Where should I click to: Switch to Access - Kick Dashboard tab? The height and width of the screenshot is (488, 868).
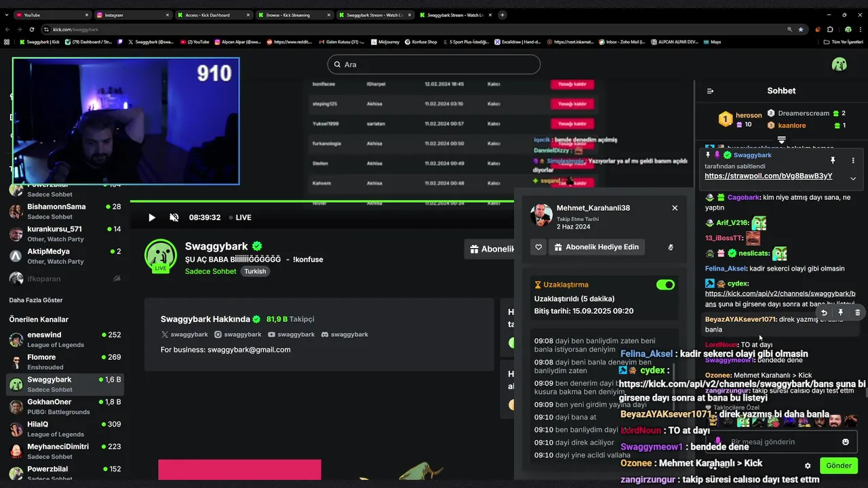pos(213,15)
